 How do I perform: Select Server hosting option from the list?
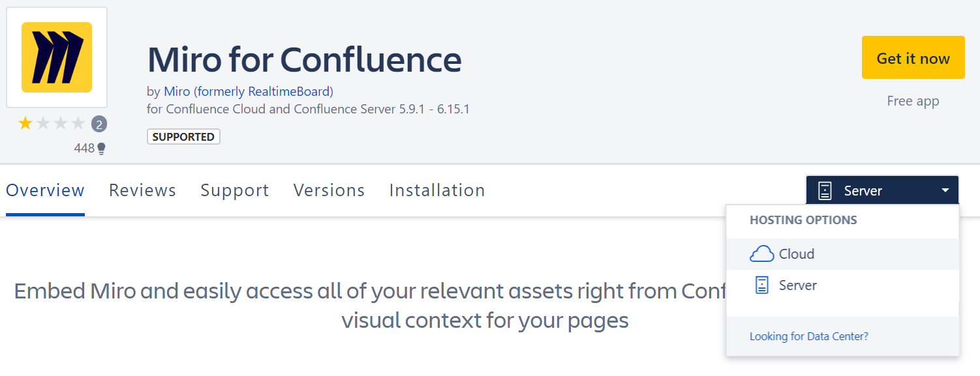[798, 285]
